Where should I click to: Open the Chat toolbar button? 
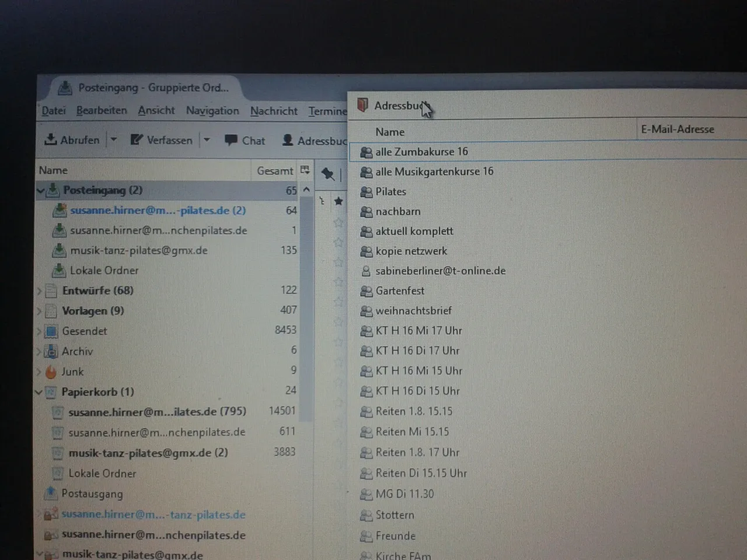point(245,141)
